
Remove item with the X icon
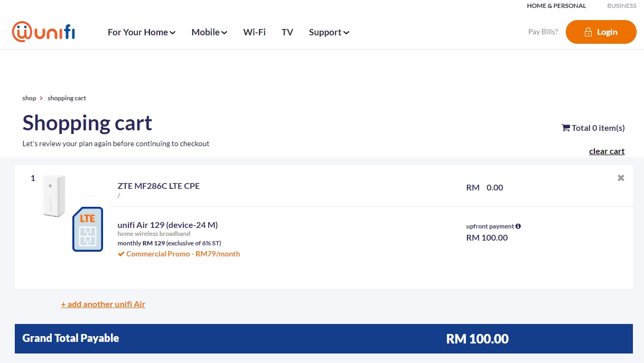tap(621, 178)
